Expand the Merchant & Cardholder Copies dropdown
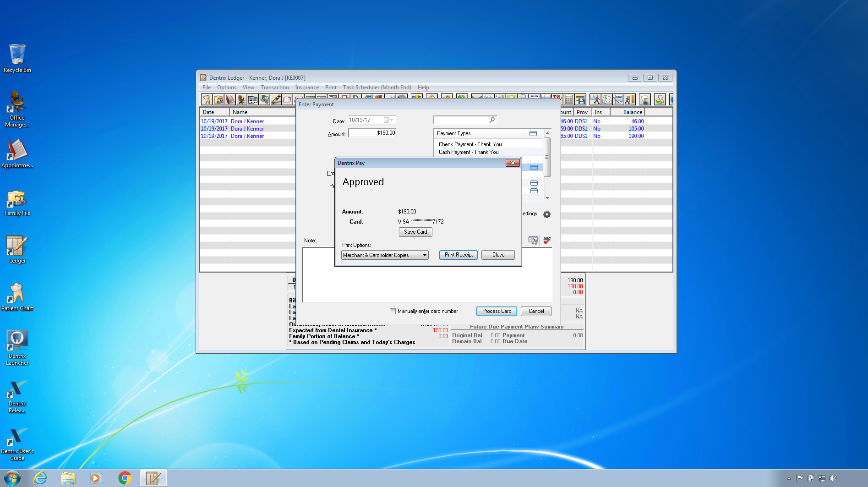 [x=425, y=255]
